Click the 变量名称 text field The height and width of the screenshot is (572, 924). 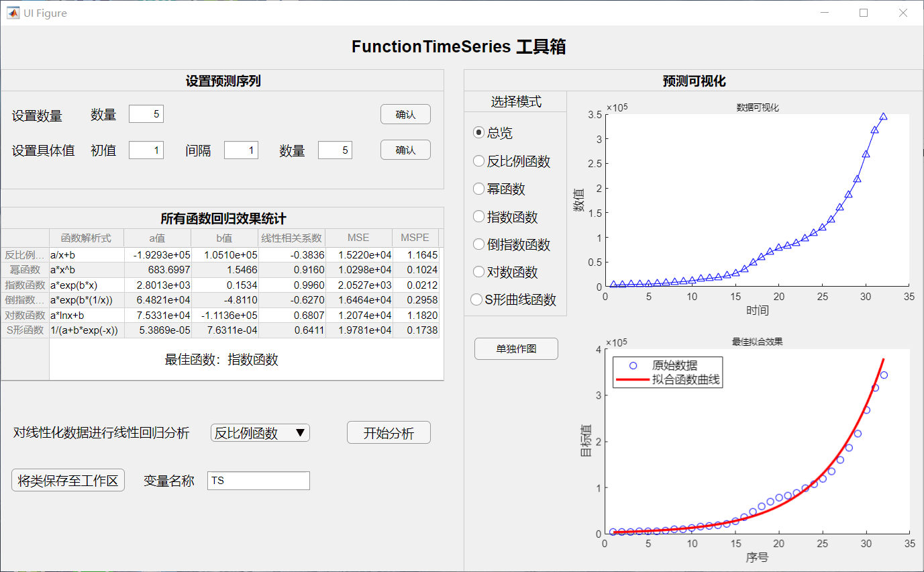click(x=258, y=481)
